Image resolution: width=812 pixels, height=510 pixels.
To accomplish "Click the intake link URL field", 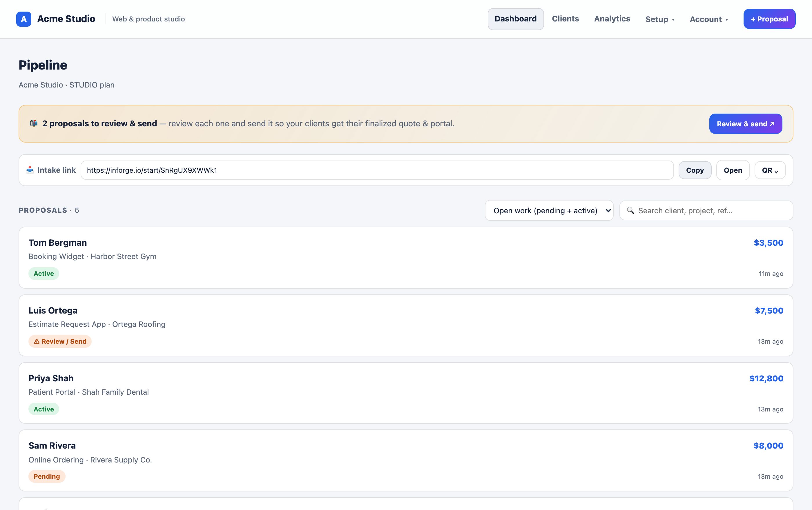I will pyautogui.click(x=377, y=170).
